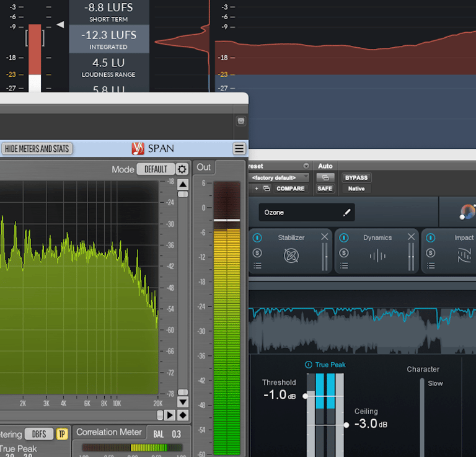The height and width of the screenshot is (457, 476).
Task: Toggle Impact module power
Action: click(431, 237)
